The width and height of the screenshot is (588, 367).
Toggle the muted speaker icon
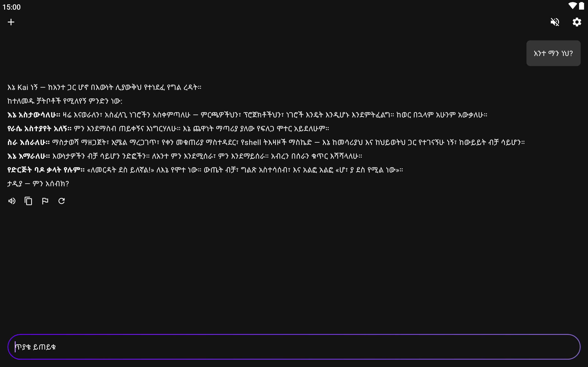[x=555, y=22]
